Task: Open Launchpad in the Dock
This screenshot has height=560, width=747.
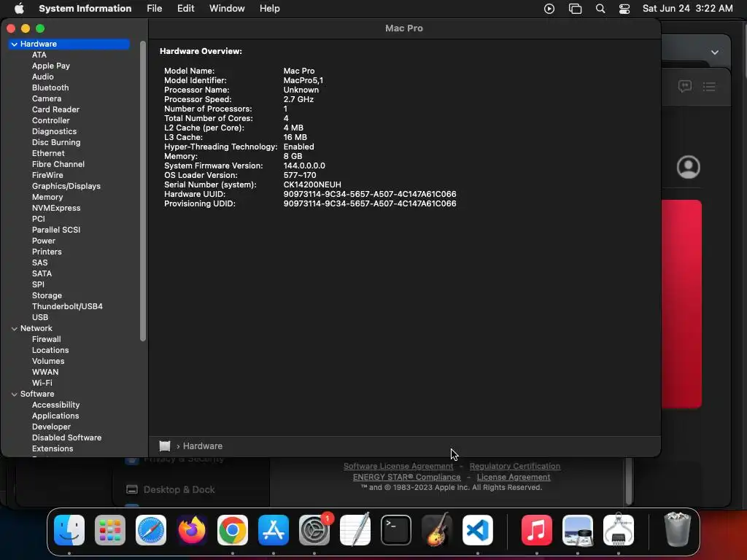Action: 110,530
